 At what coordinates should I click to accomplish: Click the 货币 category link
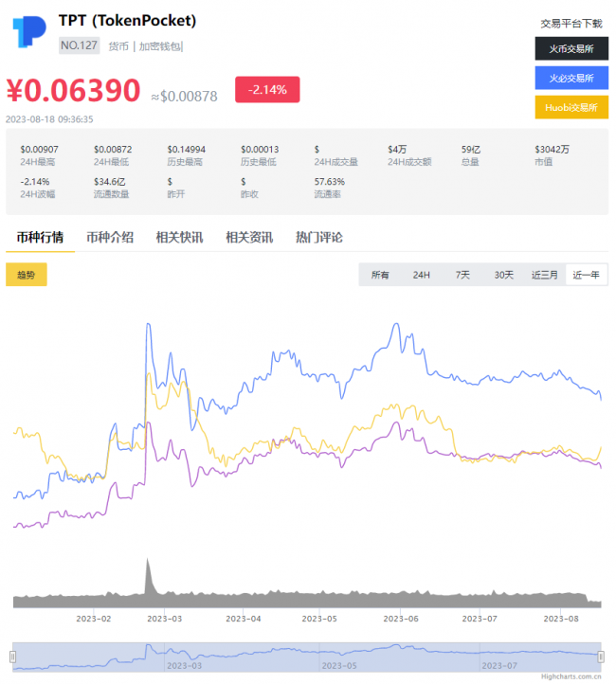(x=118, y=46)
